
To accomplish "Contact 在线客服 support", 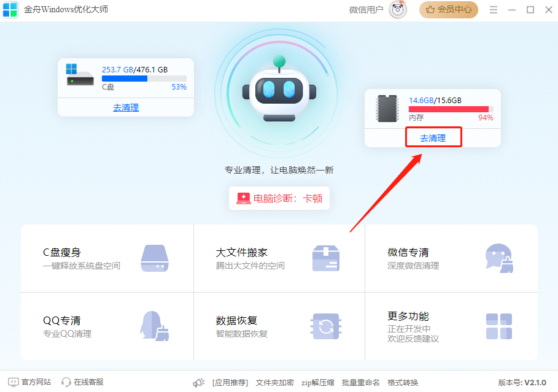I will point(82,382).
